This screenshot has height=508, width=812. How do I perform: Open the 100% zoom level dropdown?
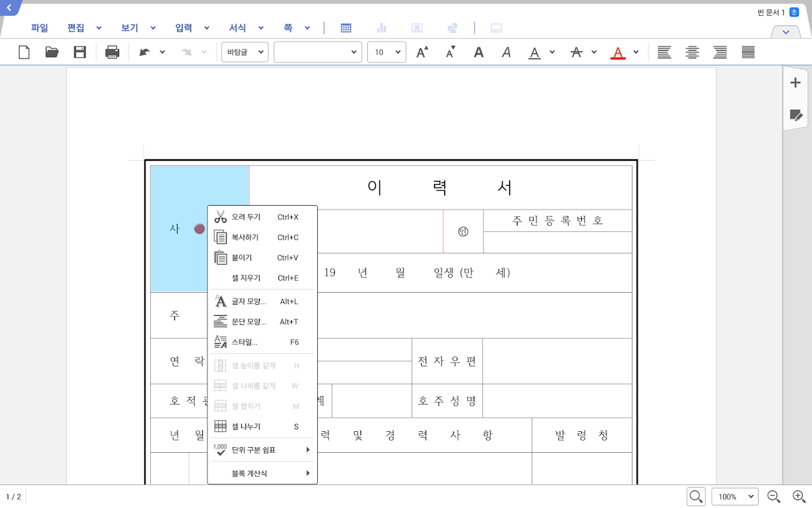point(735,497)
